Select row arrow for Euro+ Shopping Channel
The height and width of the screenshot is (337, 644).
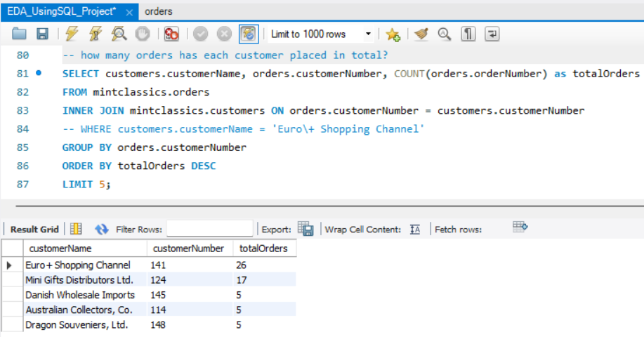click(9, 265)
